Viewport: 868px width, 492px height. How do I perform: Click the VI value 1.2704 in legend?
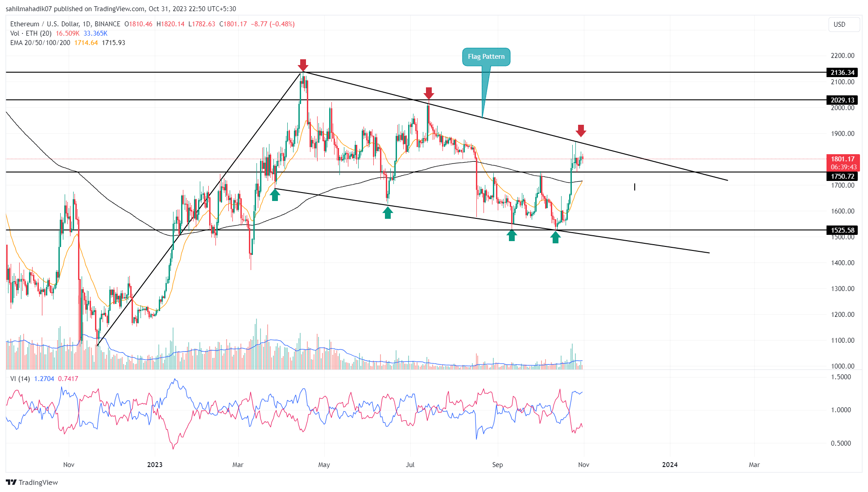pos(44,379)
